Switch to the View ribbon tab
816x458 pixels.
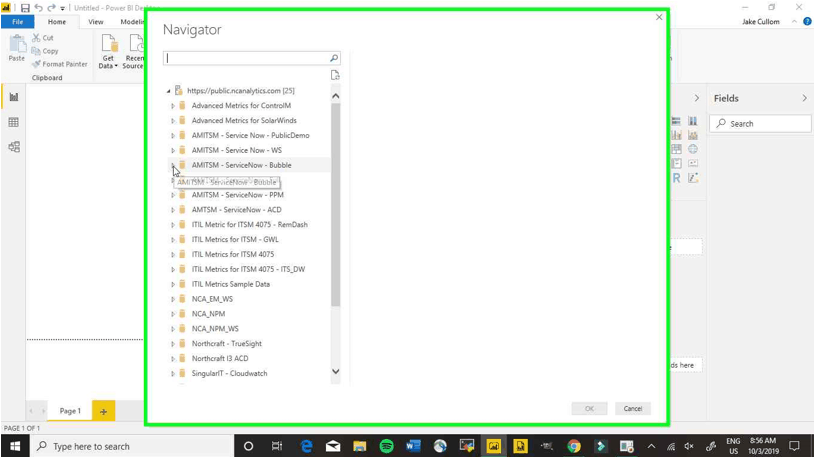click(x=95, y=21)
